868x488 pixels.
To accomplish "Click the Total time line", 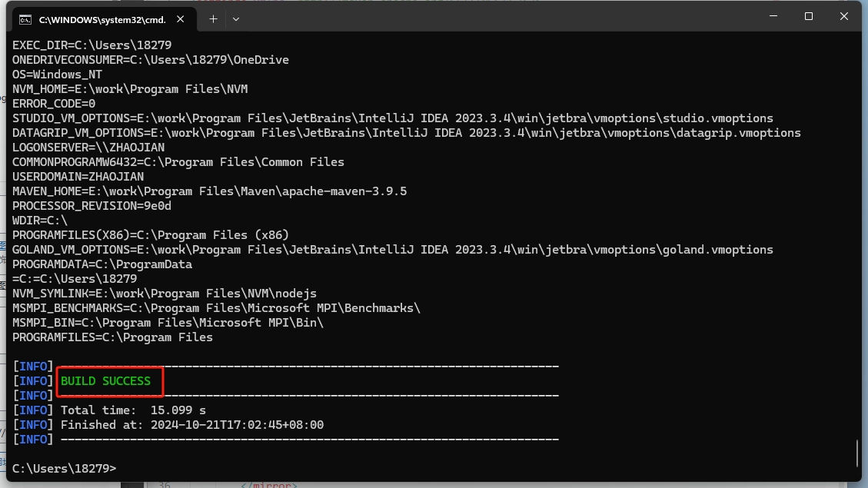I will tap(109, 410).
